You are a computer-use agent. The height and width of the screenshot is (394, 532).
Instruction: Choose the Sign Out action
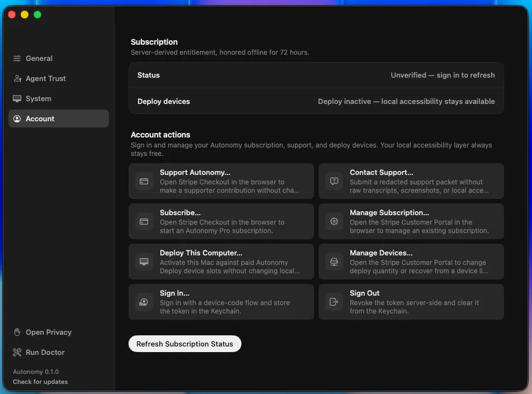[x=411, y=302]
